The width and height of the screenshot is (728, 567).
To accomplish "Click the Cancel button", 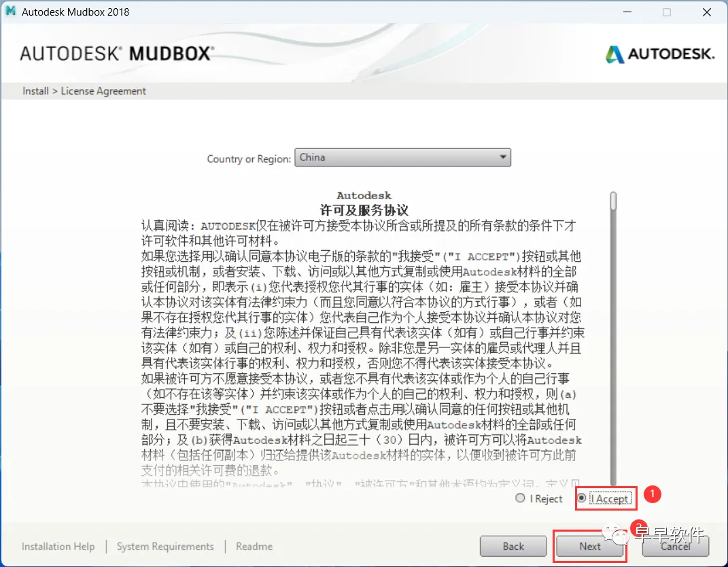I will pos(675,547).
